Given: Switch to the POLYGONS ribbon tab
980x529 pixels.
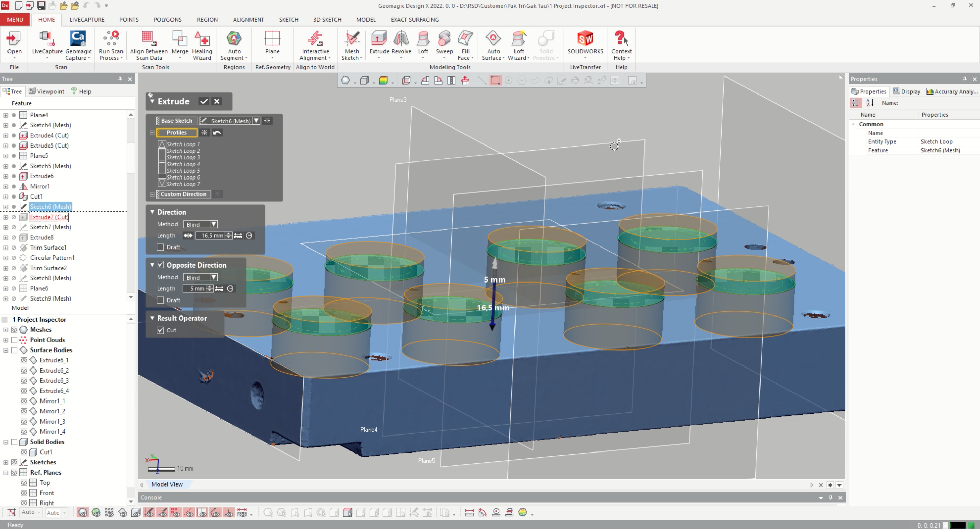Looking at the screenshot, I should pyautogui.click(x=167, y=20).
